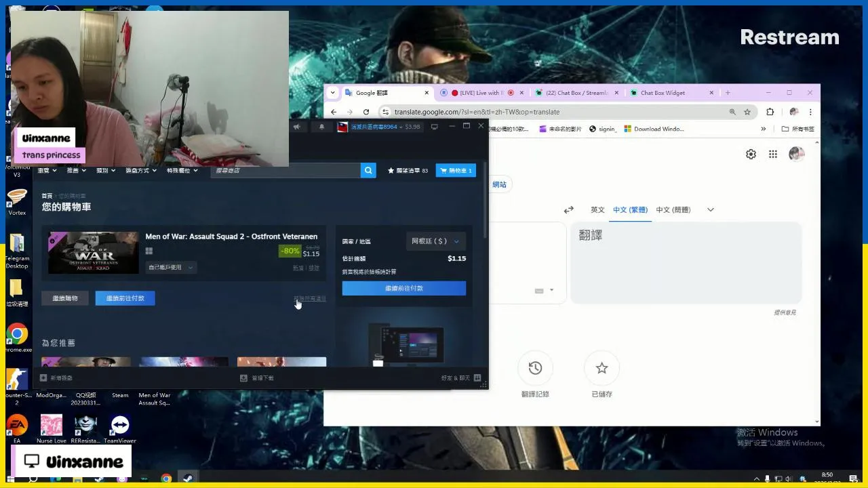Switch to the Google 翻譯 Chrome tab
This screenshot has width=868, height=488.
tap(387, 93)
